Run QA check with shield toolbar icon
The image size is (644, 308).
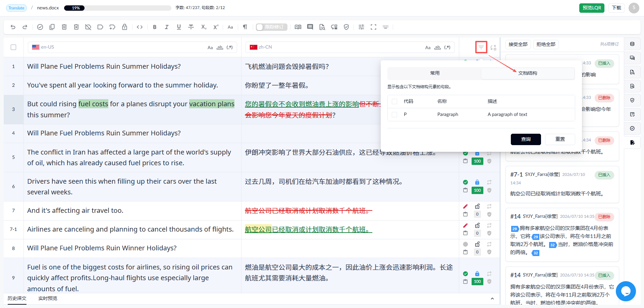point(346,27)
